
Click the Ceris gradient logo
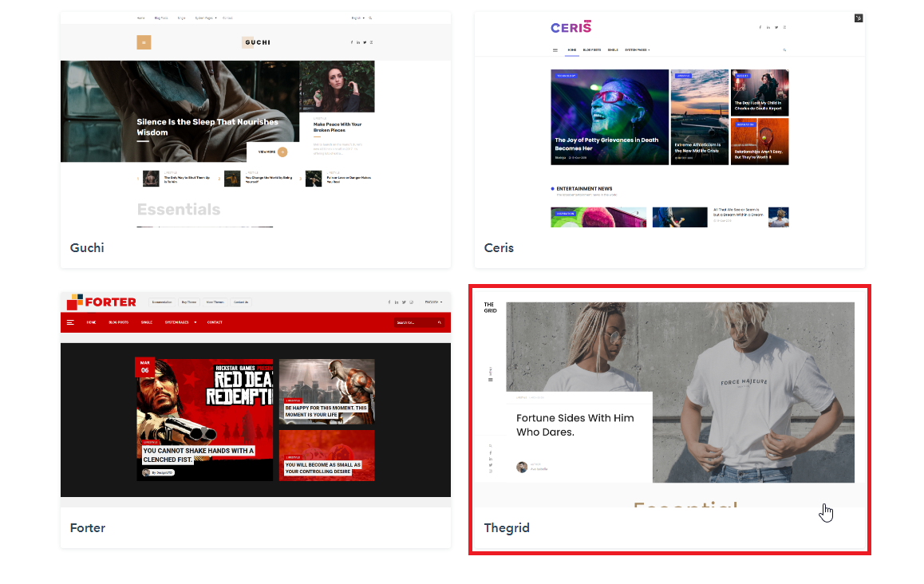[571, 27]
